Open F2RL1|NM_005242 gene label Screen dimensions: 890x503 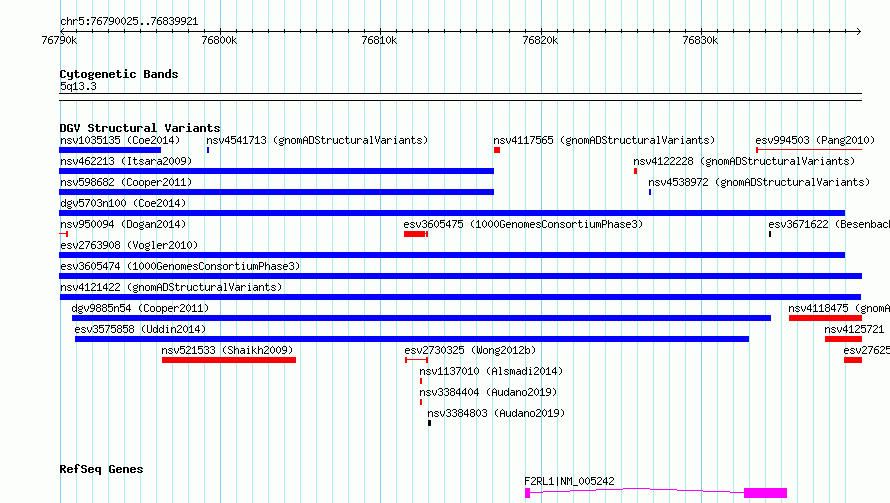tap(569, 481)
